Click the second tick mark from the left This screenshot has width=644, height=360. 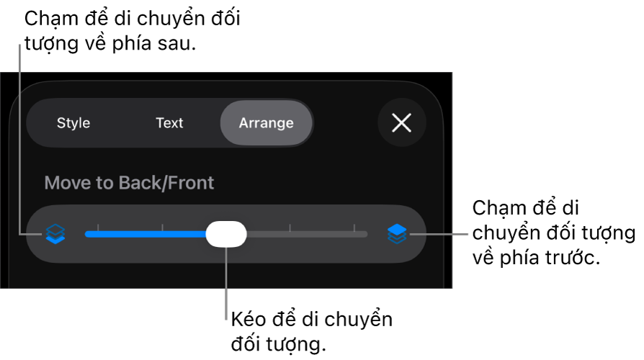(162, 228)
